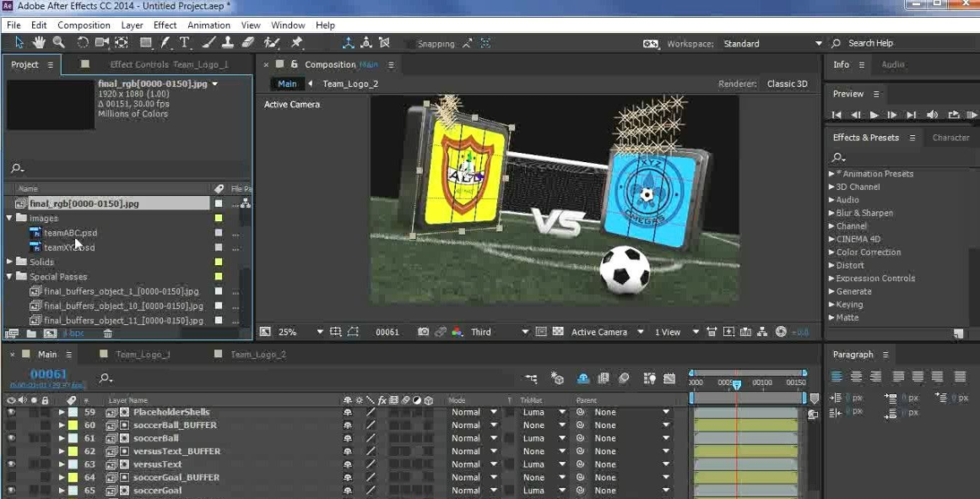Toggle the Frame Blending switch in timeline
The width and height of the screenshot is (980, 499).
(x=604, y=378)
